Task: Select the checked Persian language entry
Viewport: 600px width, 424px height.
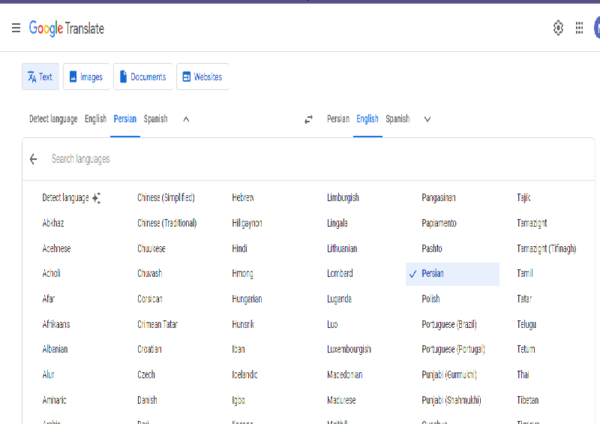Action: 452,274
